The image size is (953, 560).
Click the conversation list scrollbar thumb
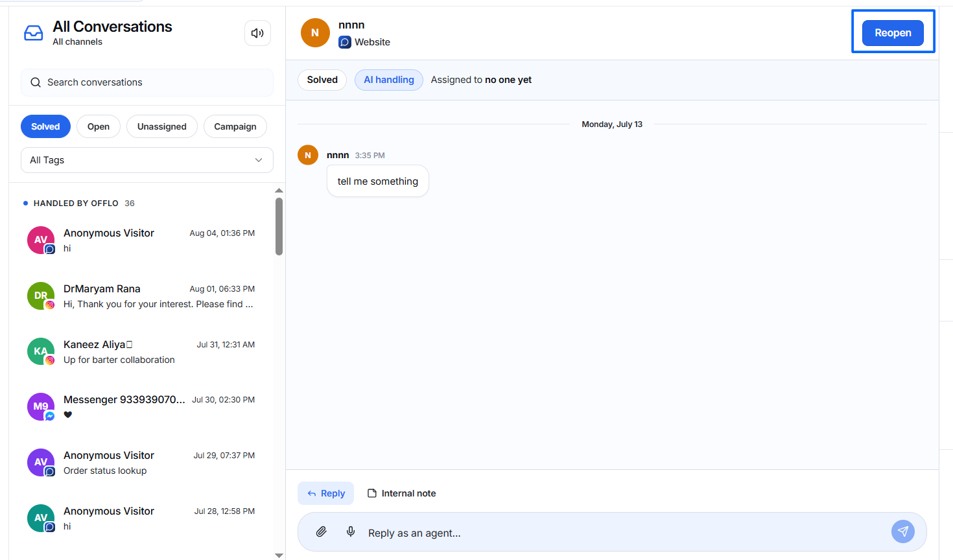(279, 226)
